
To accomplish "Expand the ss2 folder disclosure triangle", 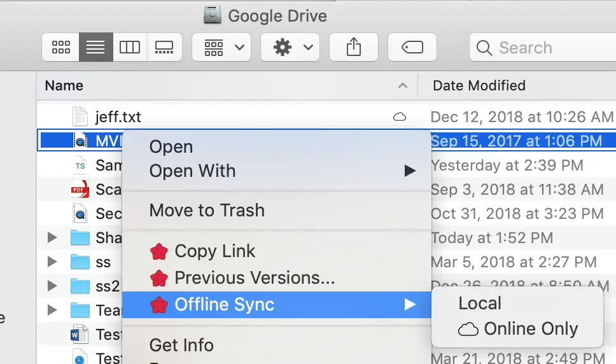I will pos(52,286).
